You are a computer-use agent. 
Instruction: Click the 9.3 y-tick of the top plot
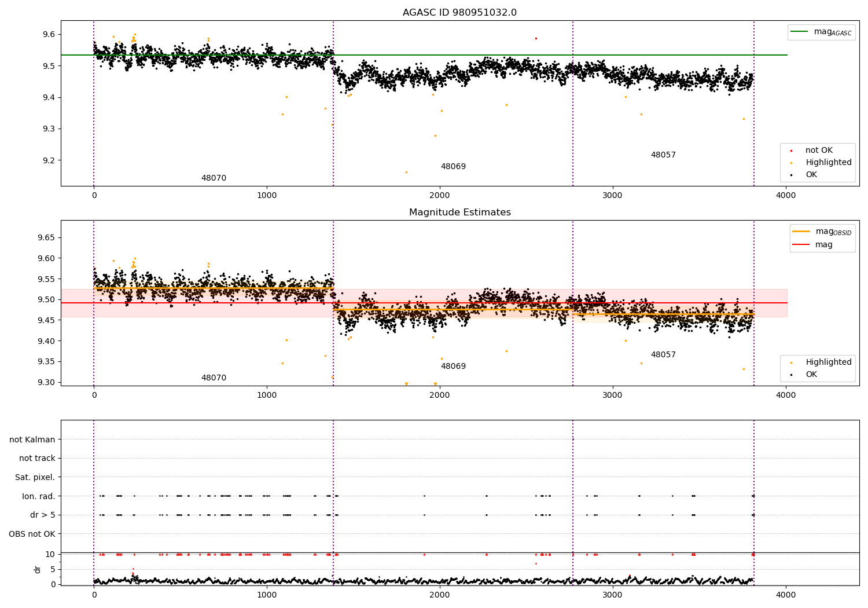point(49,129)
